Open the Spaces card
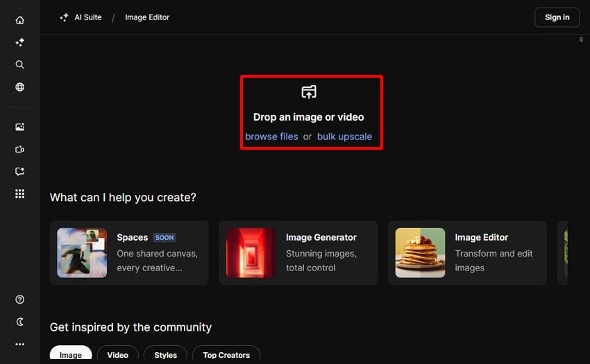The height and width of the screenshot is (364, 590). [x=129, y=252]
